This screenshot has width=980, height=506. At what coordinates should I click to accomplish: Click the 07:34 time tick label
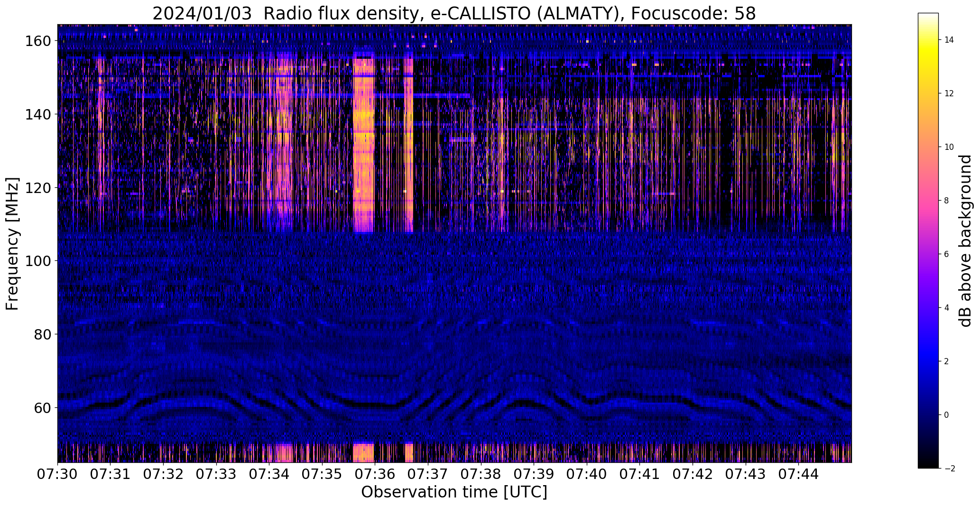click(x=269, y=474)
